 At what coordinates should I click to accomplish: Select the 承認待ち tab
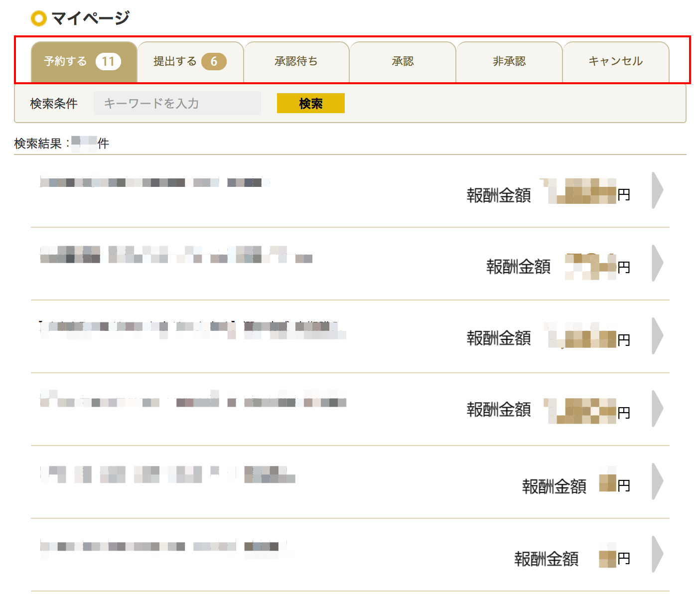click(x=296, y=62)
